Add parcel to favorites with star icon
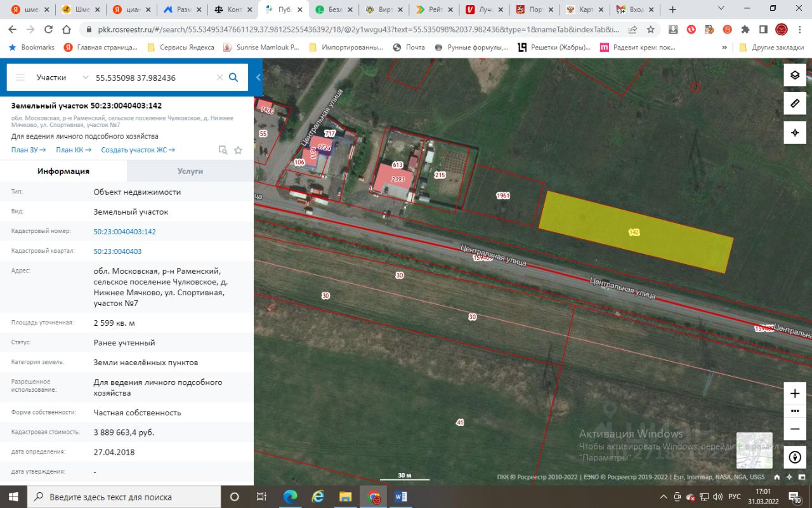Screen dimensions: 812x508 click(239, 150)
